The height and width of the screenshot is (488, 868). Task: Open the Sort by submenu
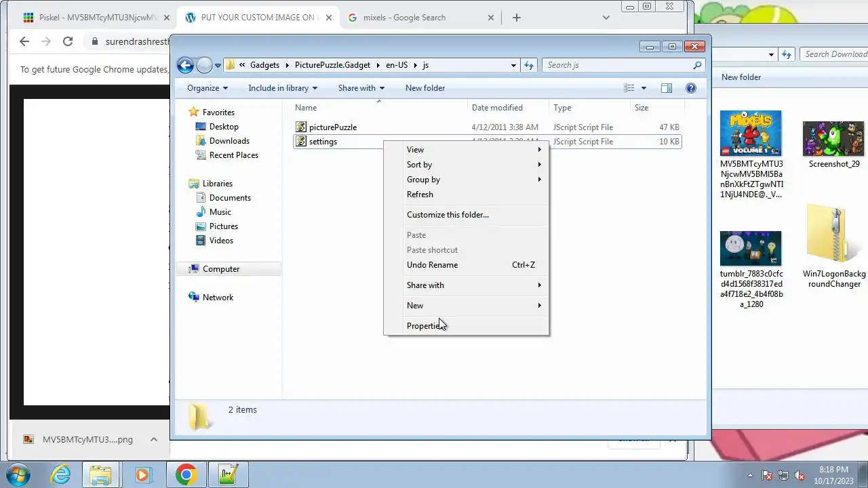coord(466,165)
